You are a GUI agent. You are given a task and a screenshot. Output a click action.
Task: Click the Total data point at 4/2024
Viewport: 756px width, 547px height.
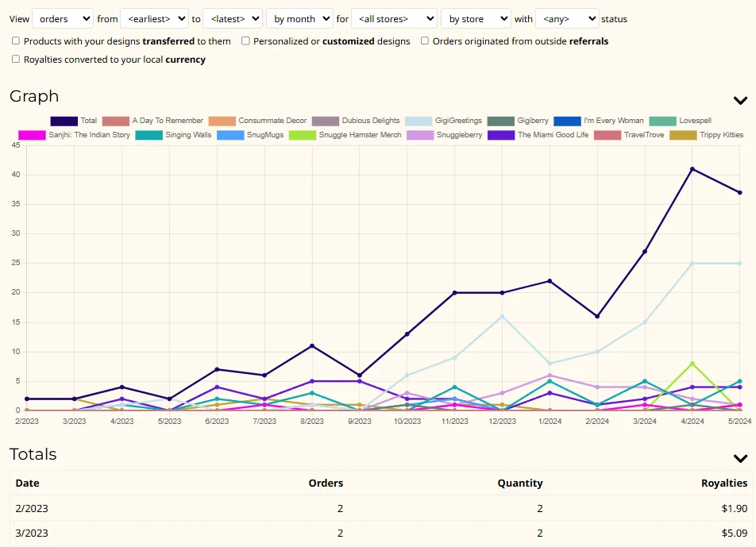coord(692,169)
